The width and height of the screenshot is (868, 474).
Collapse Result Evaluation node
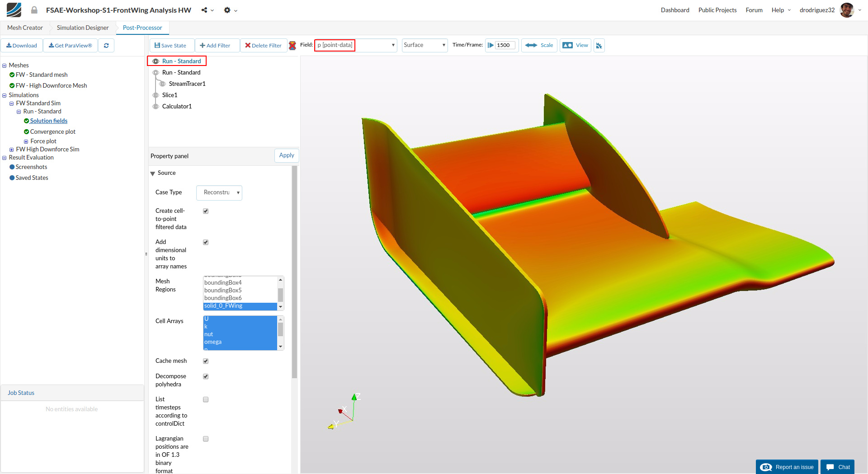[5, 158]
